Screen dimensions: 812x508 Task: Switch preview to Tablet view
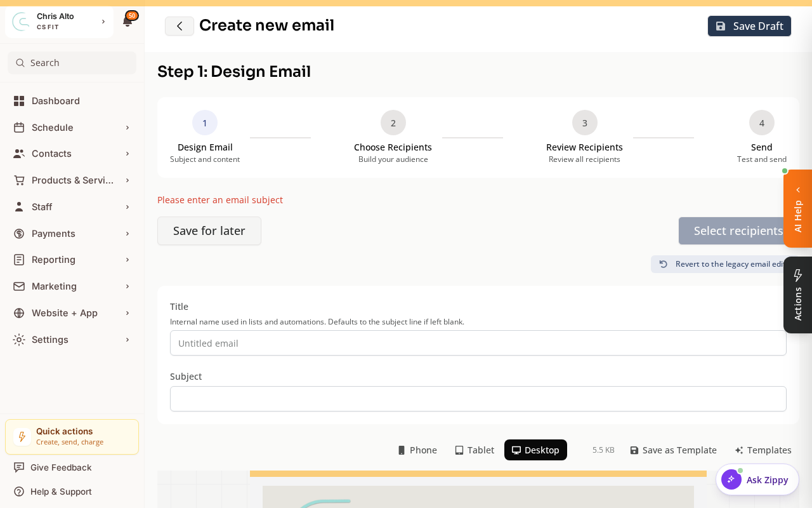pos(475,450)
